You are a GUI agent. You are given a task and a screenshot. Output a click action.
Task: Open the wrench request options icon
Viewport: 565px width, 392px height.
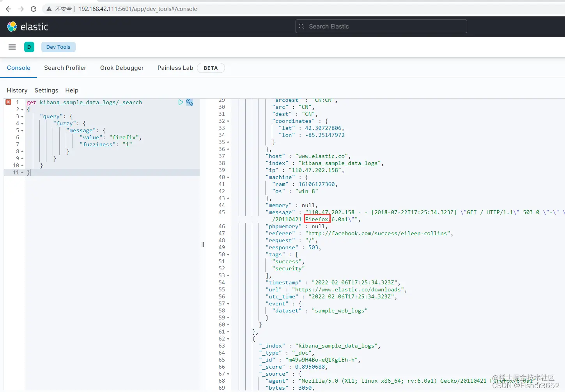(x=190, y=102)
